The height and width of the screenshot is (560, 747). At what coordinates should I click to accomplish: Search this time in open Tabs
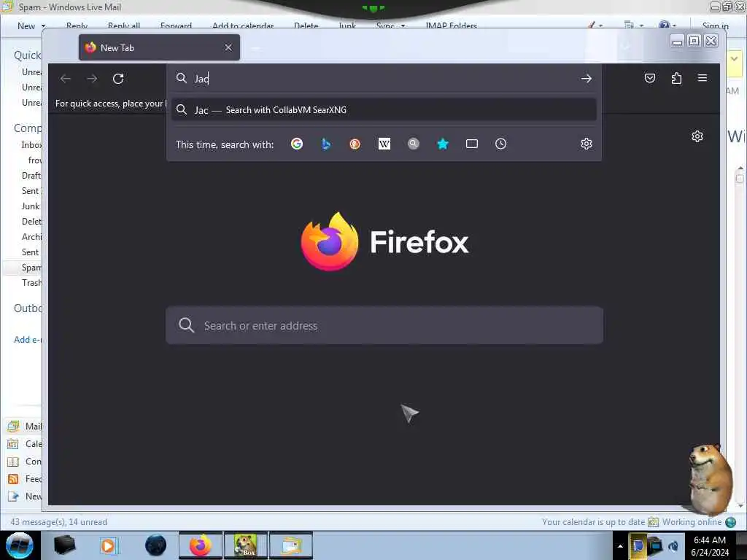pos(472,144)
